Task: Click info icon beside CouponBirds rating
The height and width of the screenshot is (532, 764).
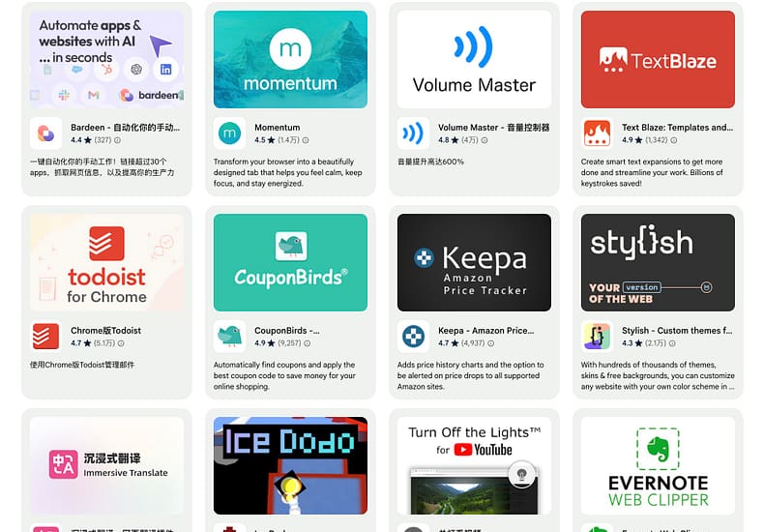Action: click(x=307, y=343)
